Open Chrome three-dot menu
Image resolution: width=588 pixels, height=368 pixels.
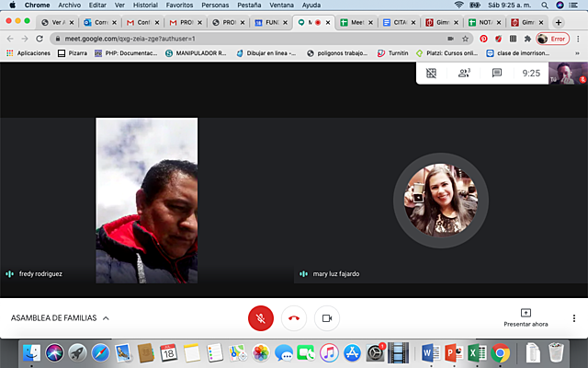578,39
